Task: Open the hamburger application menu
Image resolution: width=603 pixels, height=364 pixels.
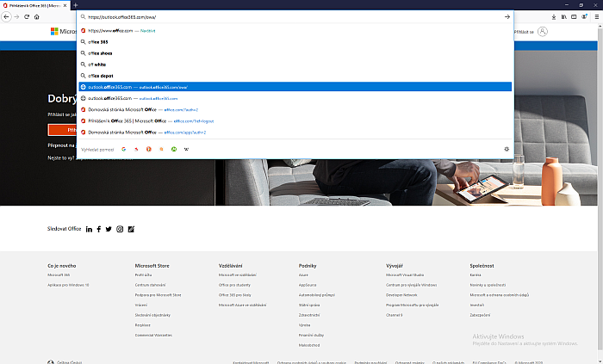Action: coord(597,17)
